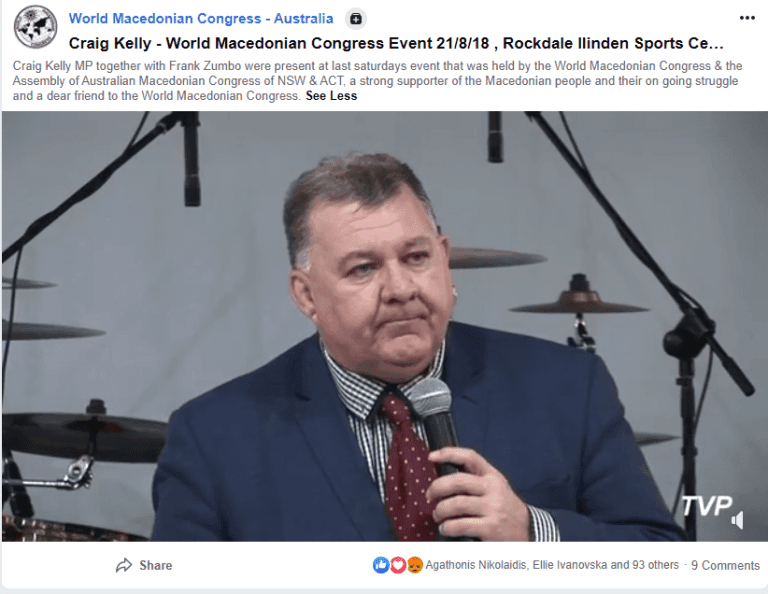Unmute the video with speaker icon

[x=737, y=520]
